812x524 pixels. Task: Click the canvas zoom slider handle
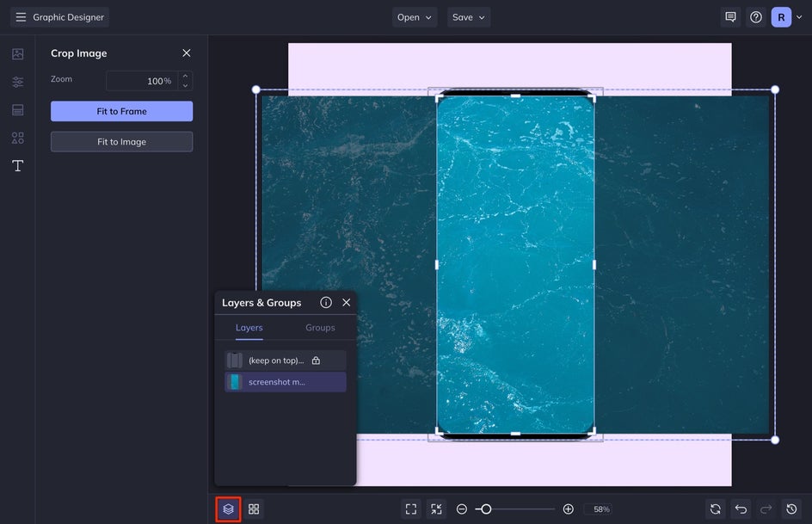pyautogui.click(x=486, y=509)
